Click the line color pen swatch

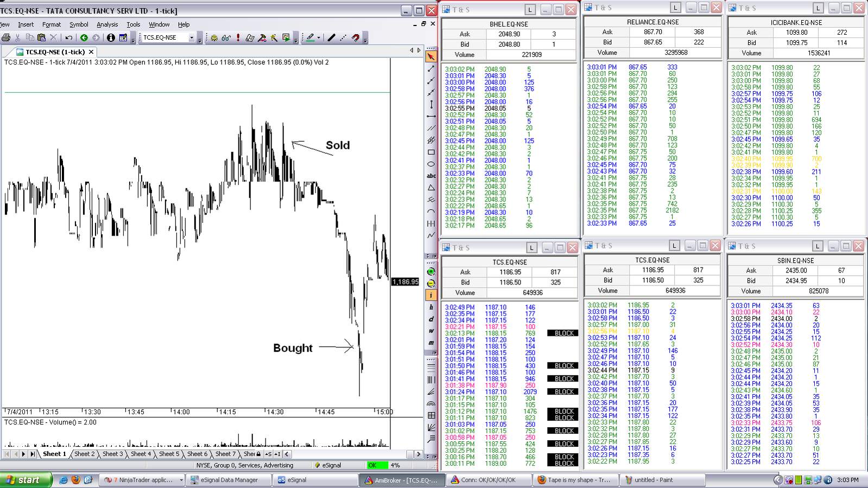[310, 37]
